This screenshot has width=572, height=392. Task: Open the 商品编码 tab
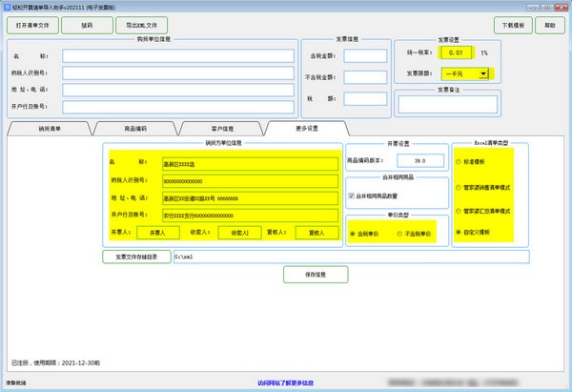[136, 128]
